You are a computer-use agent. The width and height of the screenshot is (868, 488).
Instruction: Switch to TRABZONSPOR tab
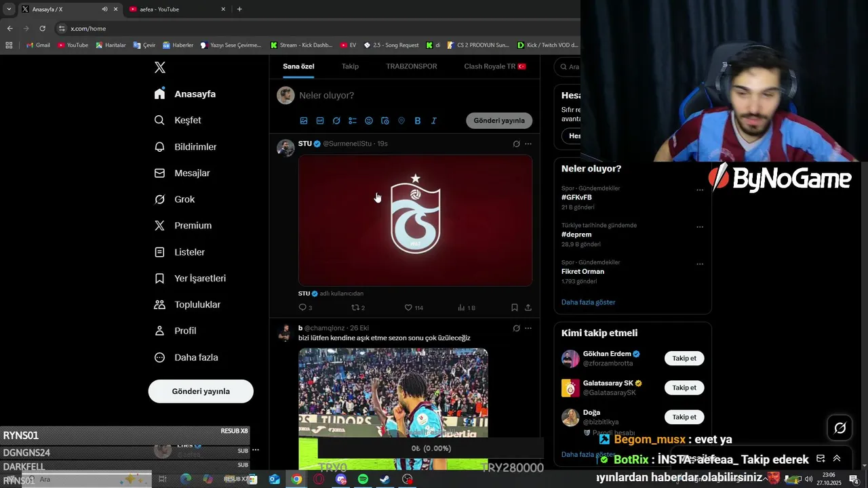[x=412, y=66]
